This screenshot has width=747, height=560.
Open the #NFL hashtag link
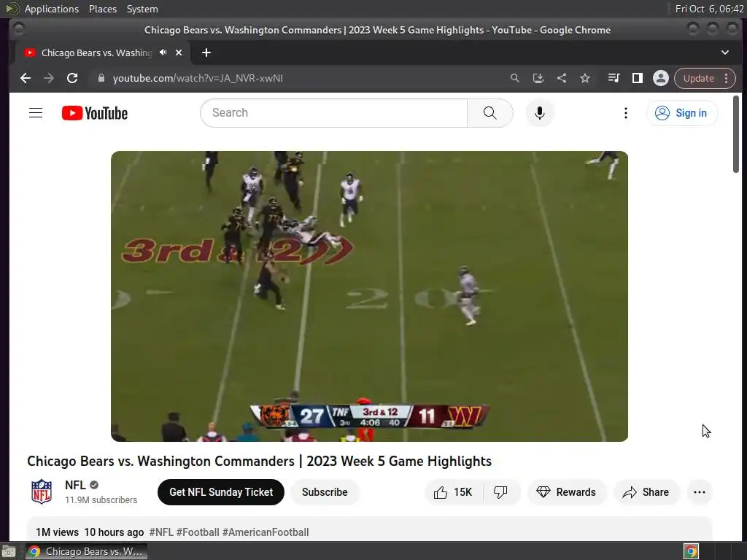(161, 532)
